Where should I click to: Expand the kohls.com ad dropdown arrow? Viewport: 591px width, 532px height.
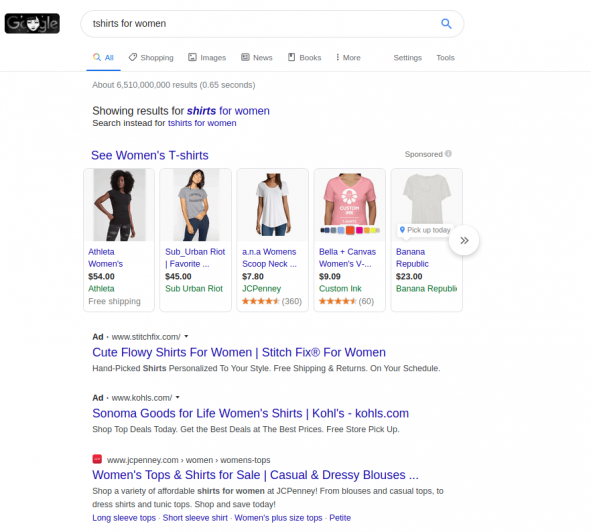click(x=178, y=397)
